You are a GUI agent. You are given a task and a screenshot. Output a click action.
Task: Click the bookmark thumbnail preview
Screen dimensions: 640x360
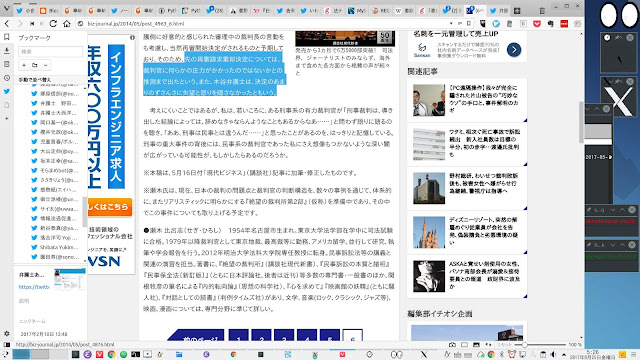click(70, 279)
